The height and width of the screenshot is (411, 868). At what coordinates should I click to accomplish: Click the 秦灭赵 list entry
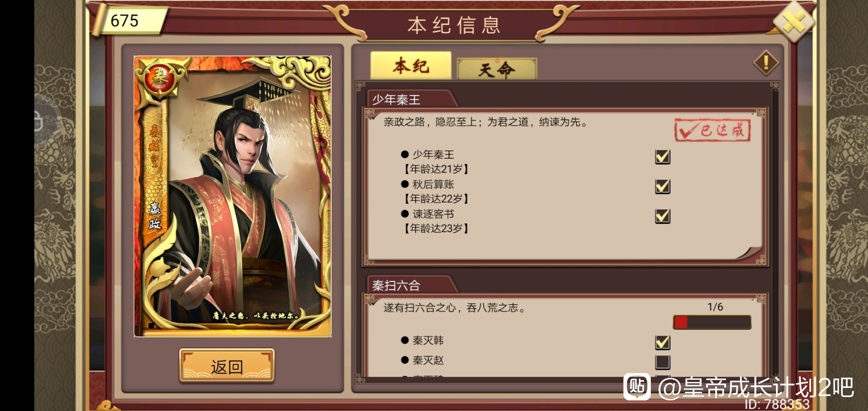427,360
